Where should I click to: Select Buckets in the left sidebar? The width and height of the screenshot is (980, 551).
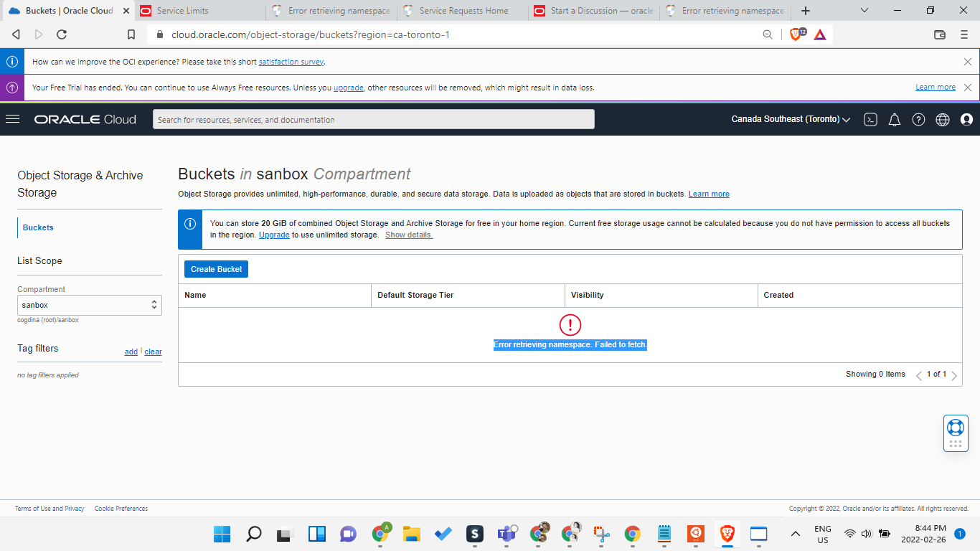[x=38, y=227]
